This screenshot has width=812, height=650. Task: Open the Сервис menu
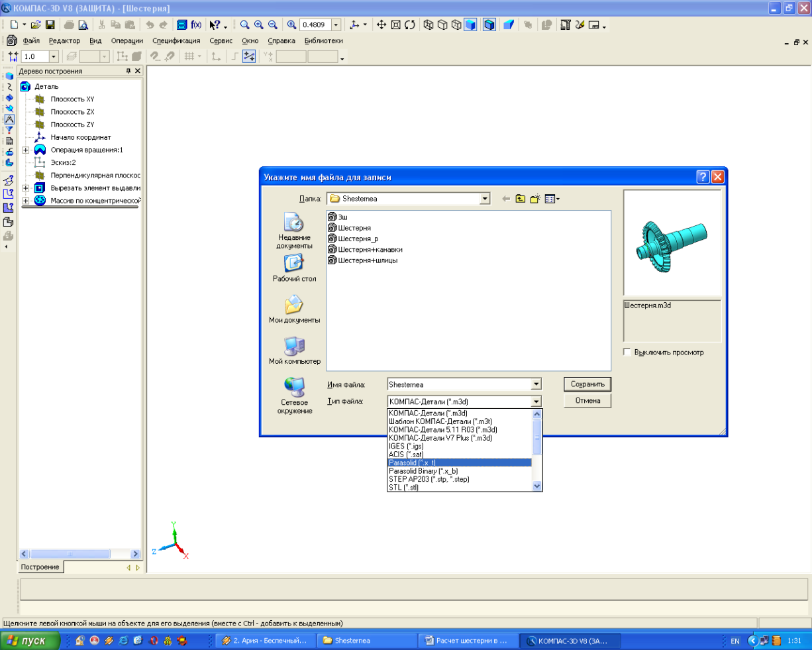click(x=221, y=40)
